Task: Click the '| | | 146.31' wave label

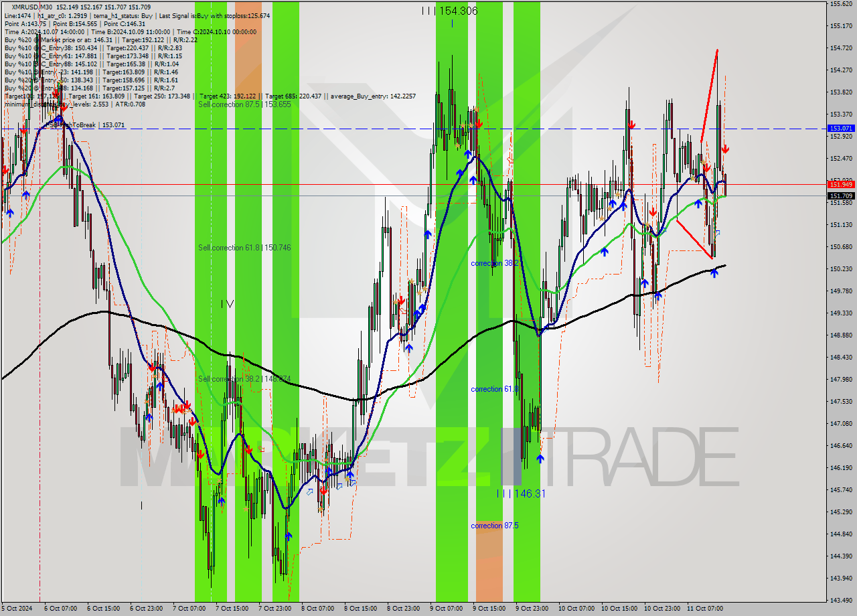Action: (521, 493)
